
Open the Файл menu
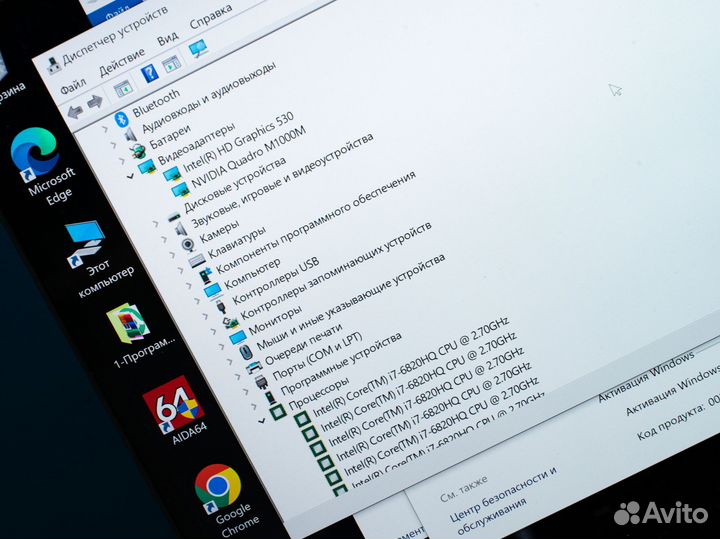(73, 86)
